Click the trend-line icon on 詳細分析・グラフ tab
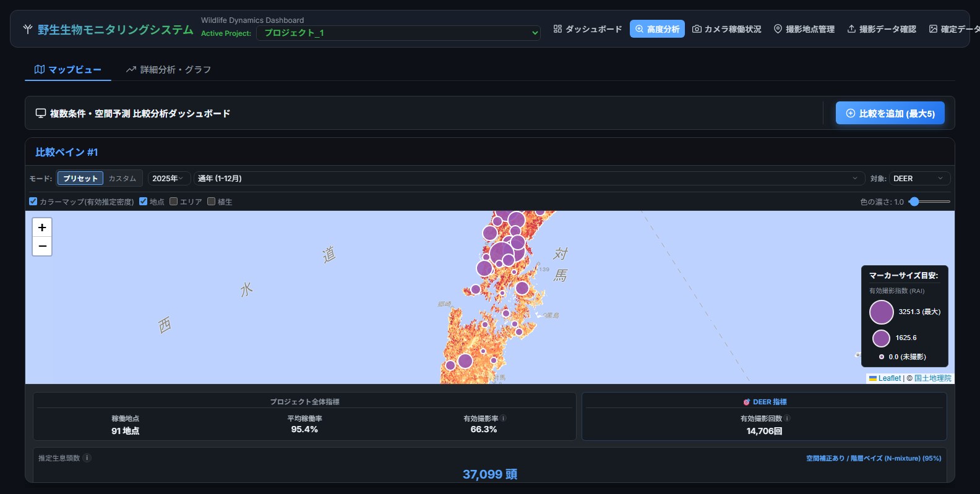Image resolution: width=980 pixels, height=494 pixels. tap(131, 69)
